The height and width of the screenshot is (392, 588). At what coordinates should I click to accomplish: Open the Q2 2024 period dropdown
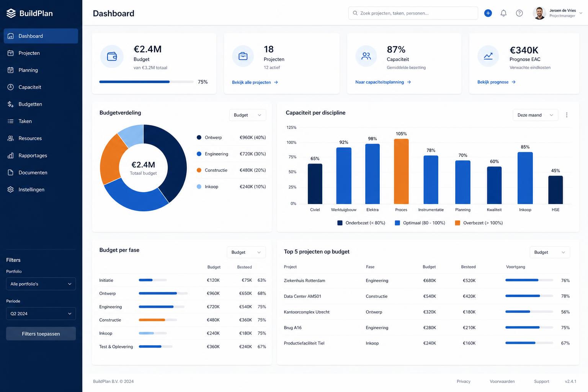(41, 314)
